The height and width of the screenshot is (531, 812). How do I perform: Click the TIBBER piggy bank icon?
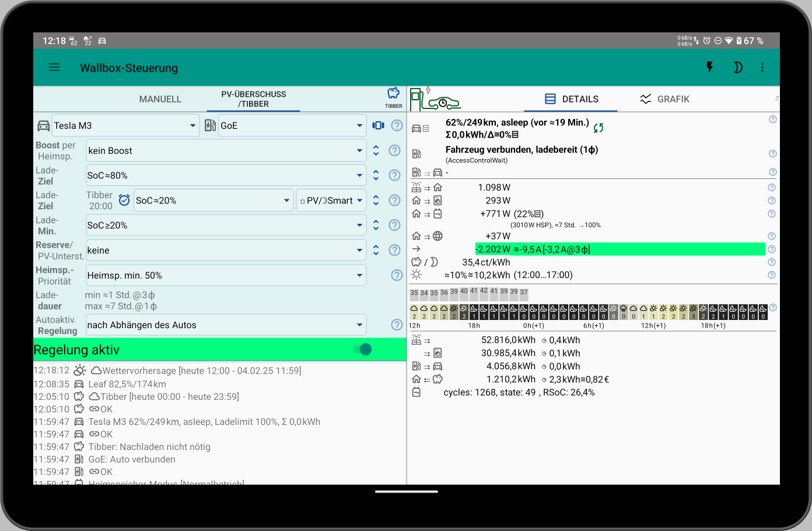pyautogui.click(x=394, y=99)
